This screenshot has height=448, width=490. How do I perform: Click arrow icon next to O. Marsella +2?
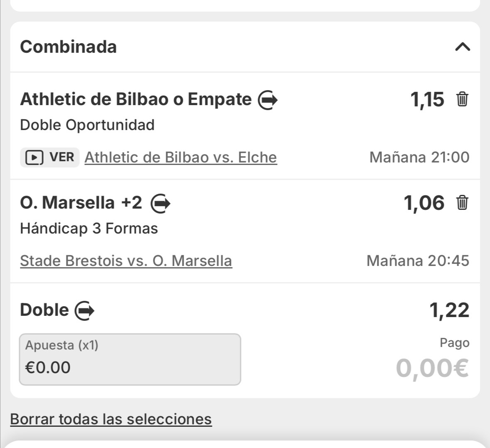[x=160, y=204]
